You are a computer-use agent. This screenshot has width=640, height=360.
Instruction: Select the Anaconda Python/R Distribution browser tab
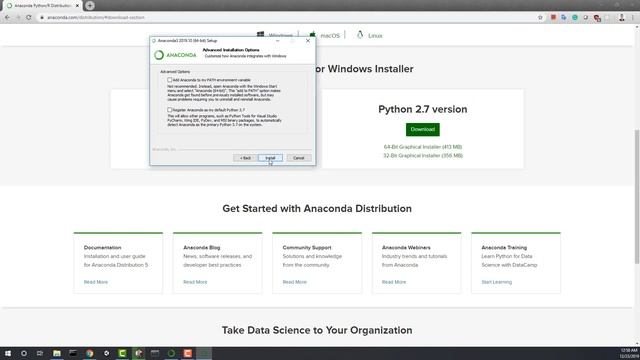coord(41,6)
